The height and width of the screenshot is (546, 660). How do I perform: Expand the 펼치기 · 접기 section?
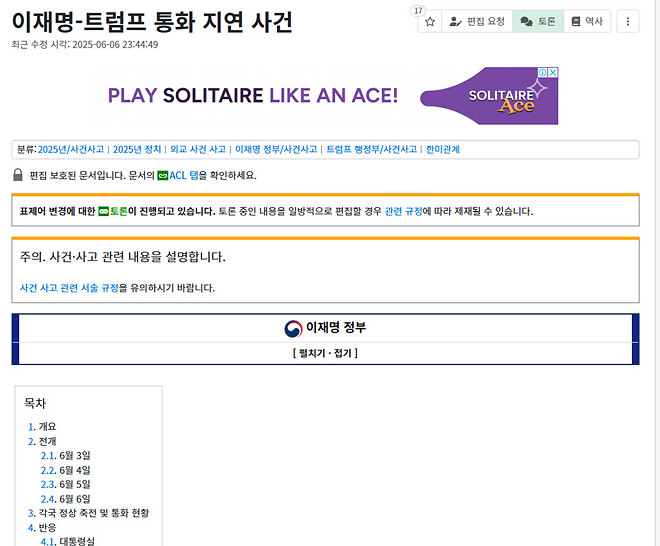325,353
